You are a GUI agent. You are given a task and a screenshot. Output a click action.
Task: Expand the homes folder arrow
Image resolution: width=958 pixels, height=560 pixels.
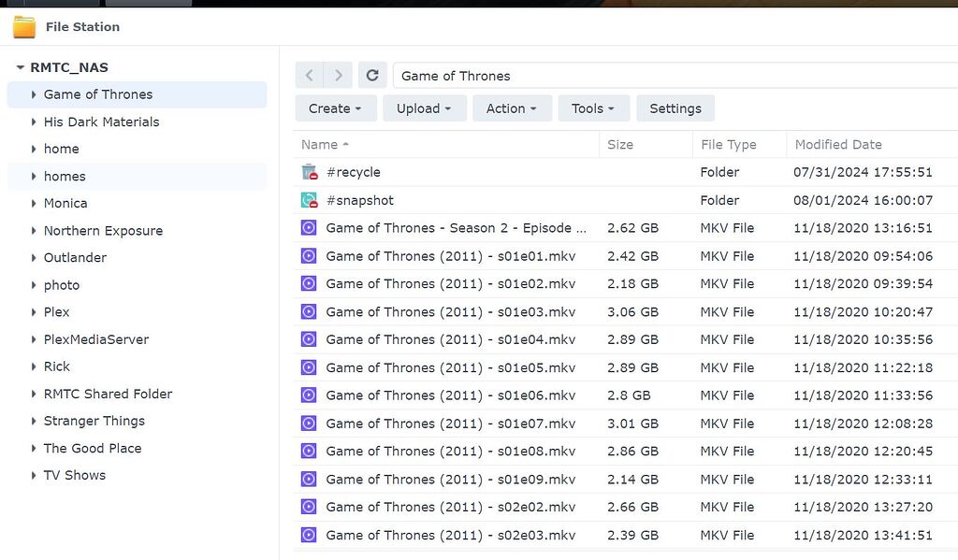(34, 176)
